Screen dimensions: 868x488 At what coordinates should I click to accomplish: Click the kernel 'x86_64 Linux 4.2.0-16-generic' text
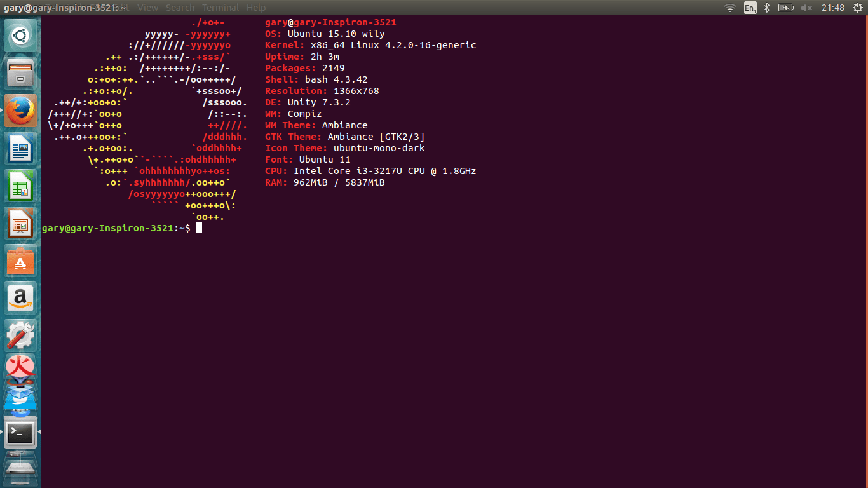pyautogui.click(x=393, y=45)
